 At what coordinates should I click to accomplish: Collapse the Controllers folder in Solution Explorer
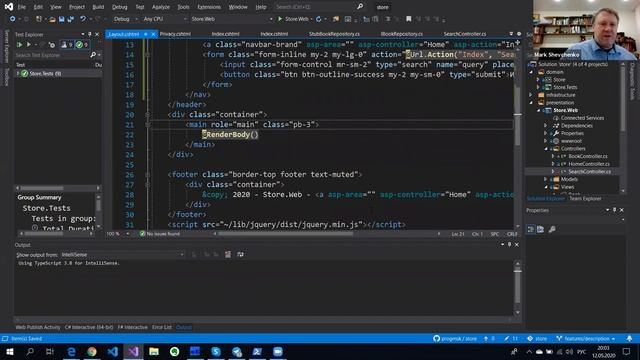[546, 149]
